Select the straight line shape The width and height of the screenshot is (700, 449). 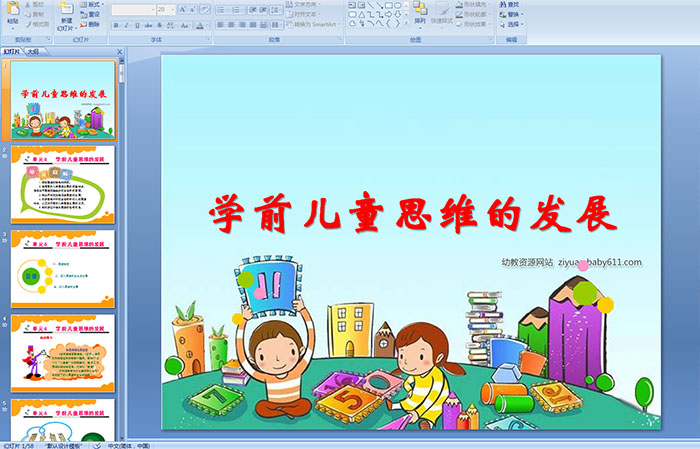[371, 5]
